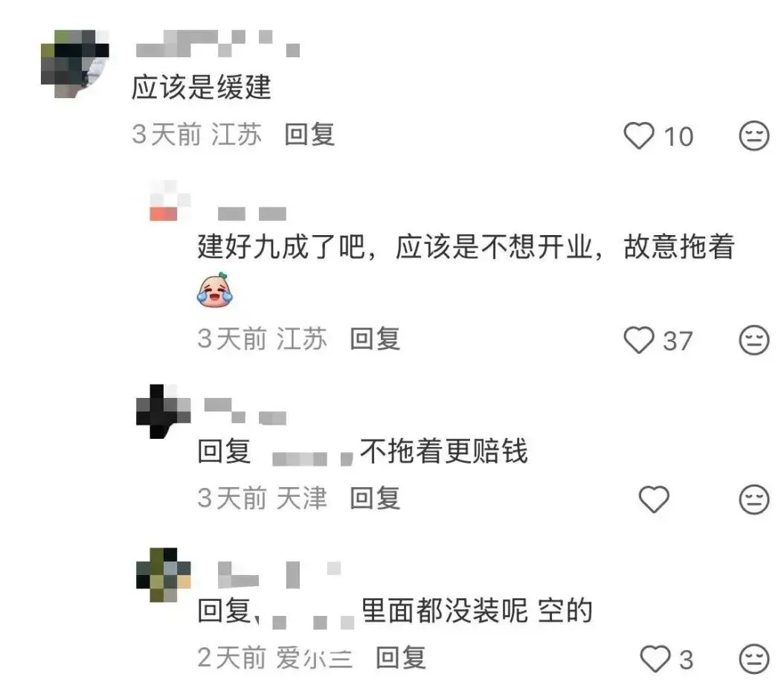Reply to the '应该是缓建' comment
This screenshot has width=784, height=691.
[x=309, y=135]
